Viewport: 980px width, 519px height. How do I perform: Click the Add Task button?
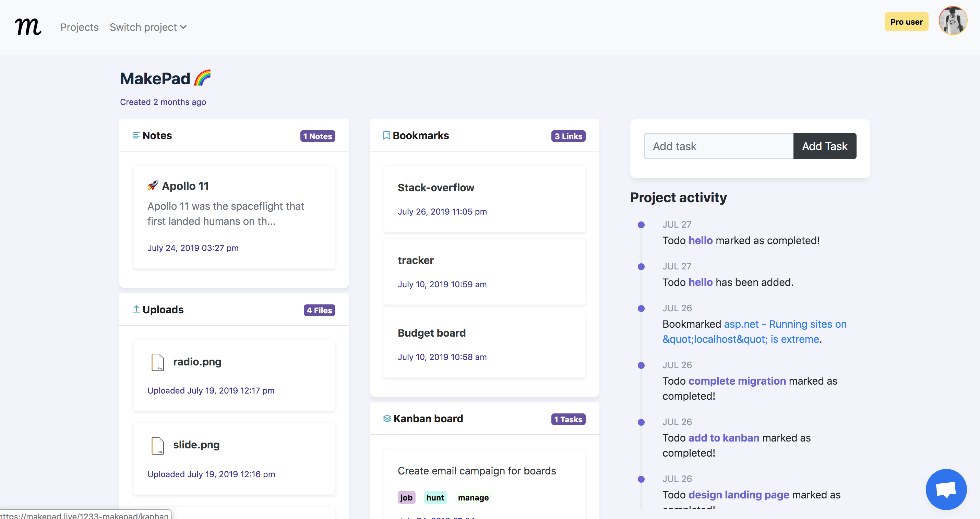click(x=825, y=146)
